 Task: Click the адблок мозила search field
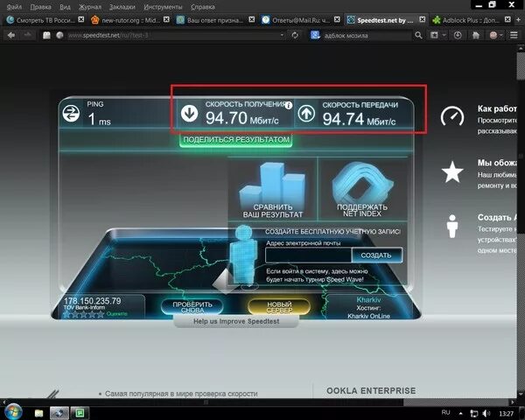pos(367,35)
